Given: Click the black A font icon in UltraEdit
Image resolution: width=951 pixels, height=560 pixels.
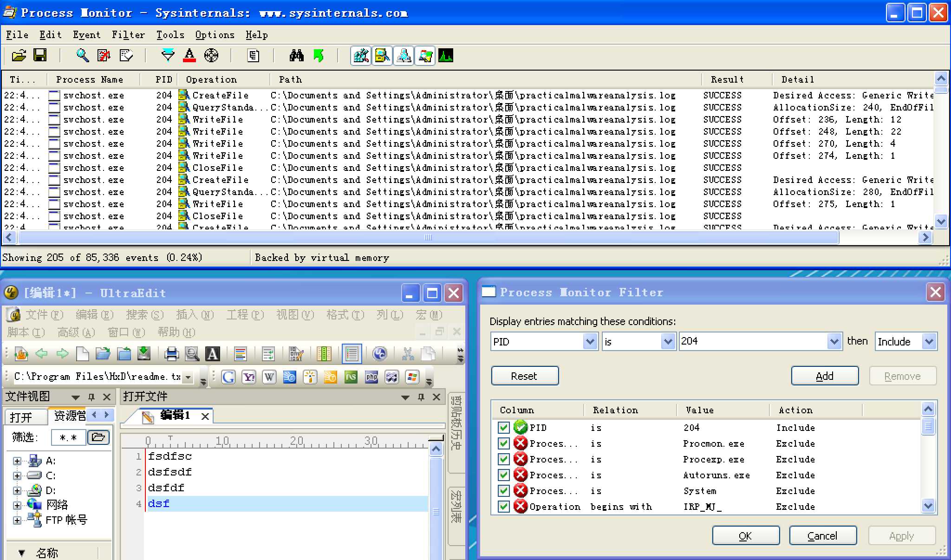Looking at the screenshot, I should [x=212, y=354].
